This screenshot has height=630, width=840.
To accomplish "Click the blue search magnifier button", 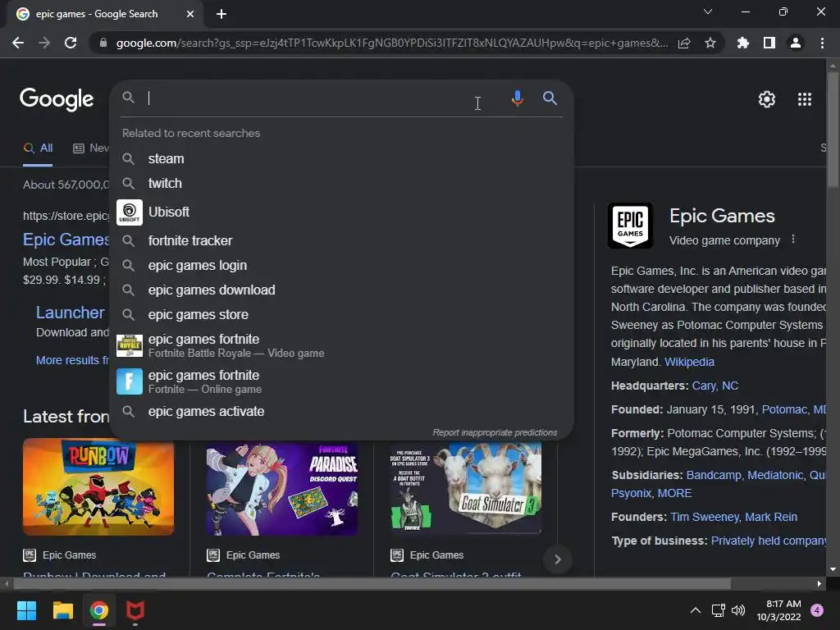I will click(550, 98).
